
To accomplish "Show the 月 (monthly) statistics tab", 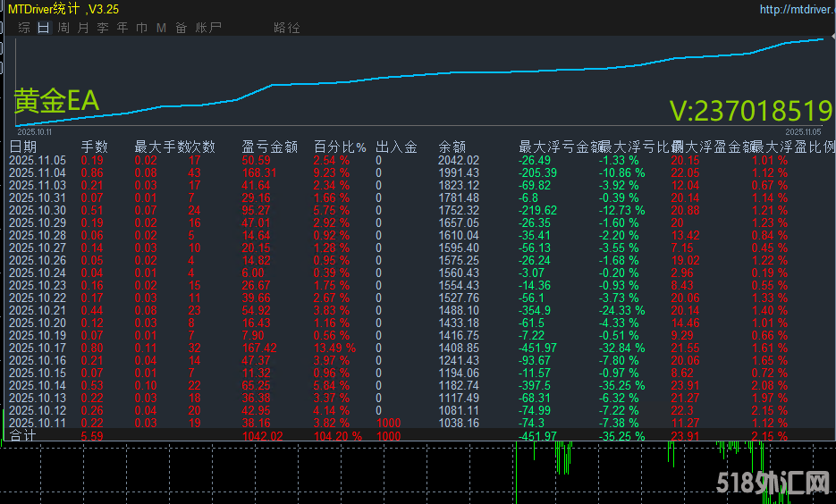I will click(x=83, y=28).
